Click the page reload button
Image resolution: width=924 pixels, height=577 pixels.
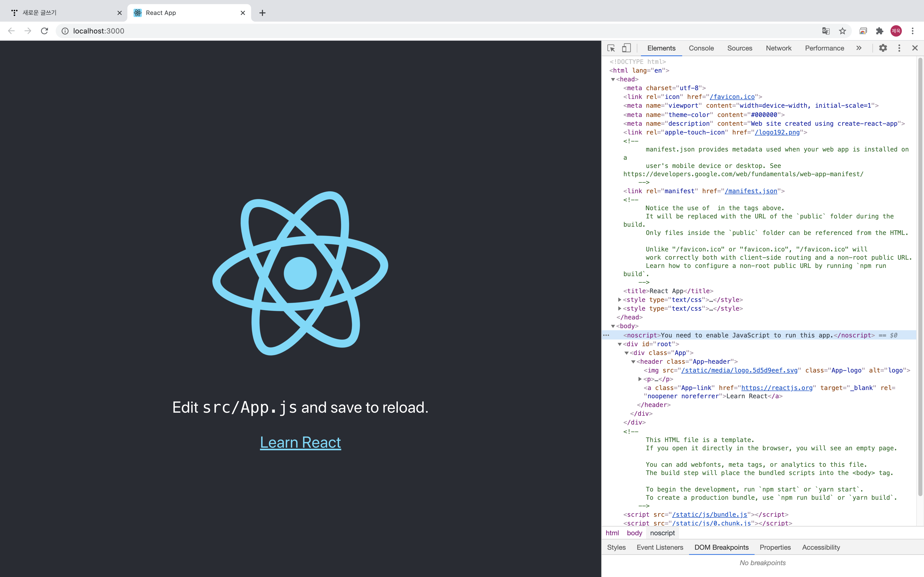(x=45, y=31)
